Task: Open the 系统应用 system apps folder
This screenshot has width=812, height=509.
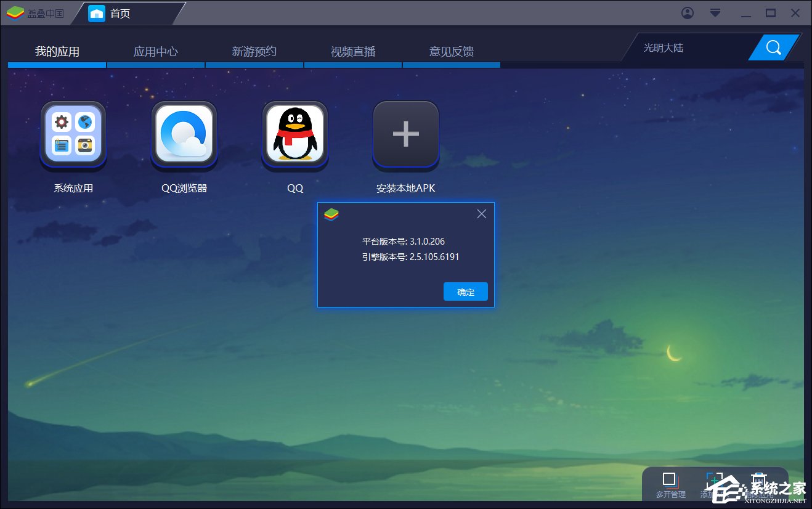Action: pyautogui.click(x=73, y=134)
